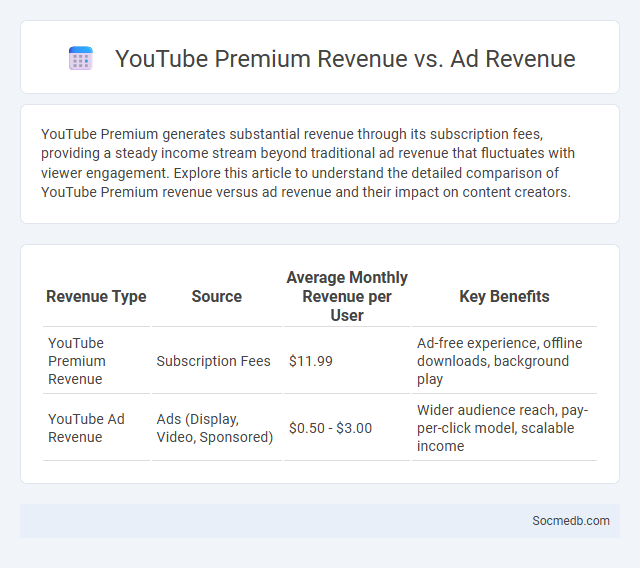The image size is (640, 568).
Task: Click the "Revenue Type" column header
Action: 96,296
